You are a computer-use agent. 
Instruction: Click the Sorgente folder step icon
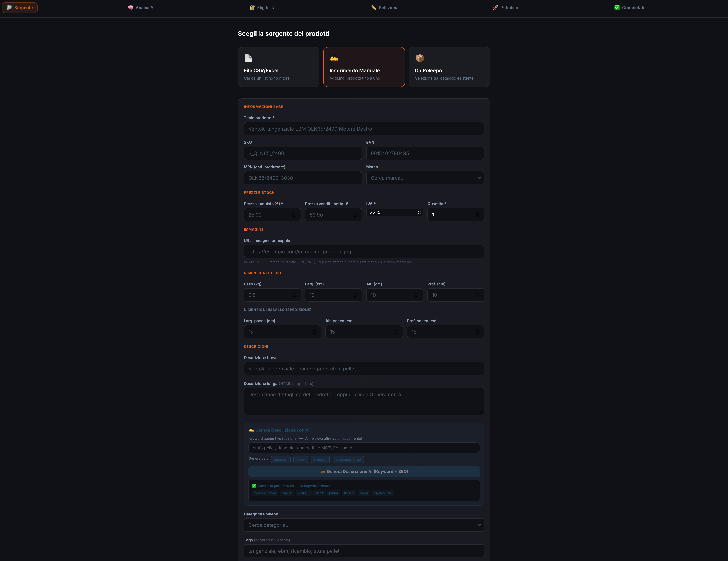[x=9, y=8]
